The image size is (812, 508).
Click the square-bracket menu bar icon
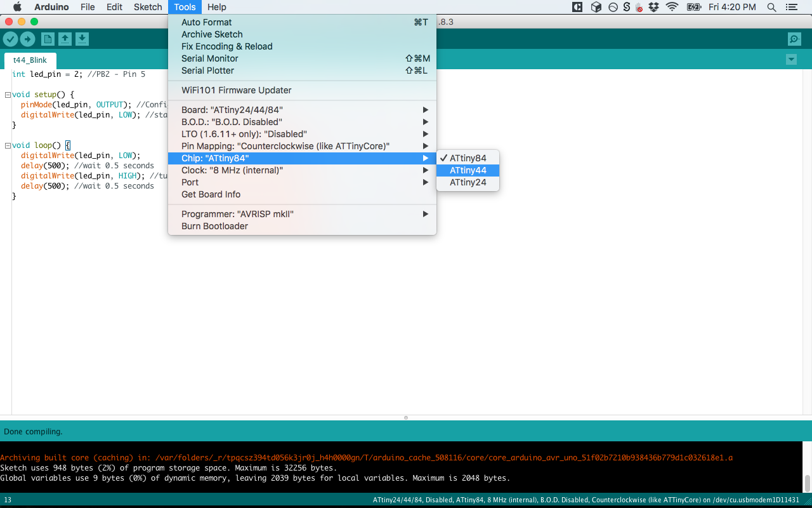click(x=577, y=7)
